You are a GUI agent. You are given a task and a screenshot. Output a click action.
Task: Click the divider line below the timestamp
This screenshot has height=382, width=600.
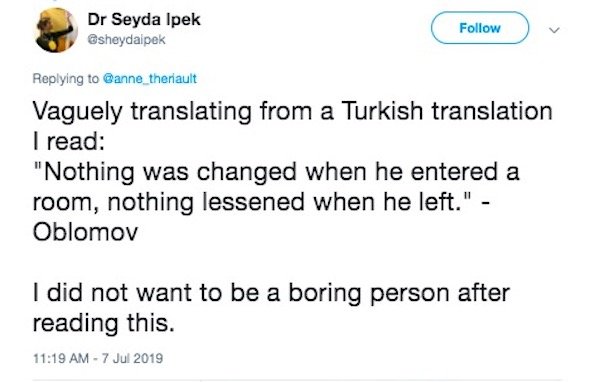pyautogui.click(x=297, y=380)
